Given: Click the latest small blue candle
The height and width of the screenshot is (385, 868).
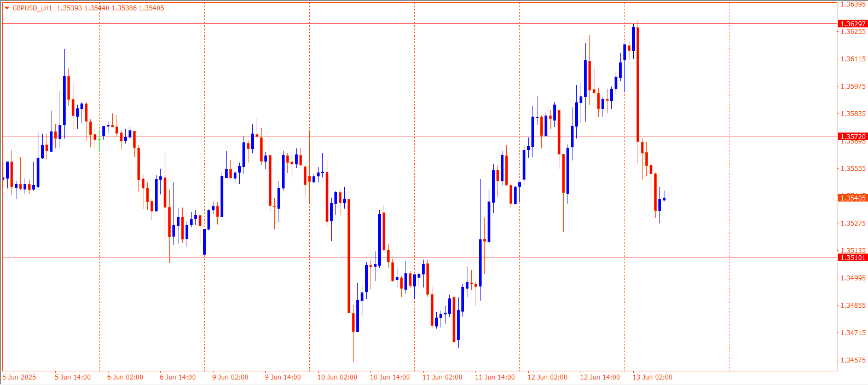Looking at the screenshot, I should click(x=664, y=199).
